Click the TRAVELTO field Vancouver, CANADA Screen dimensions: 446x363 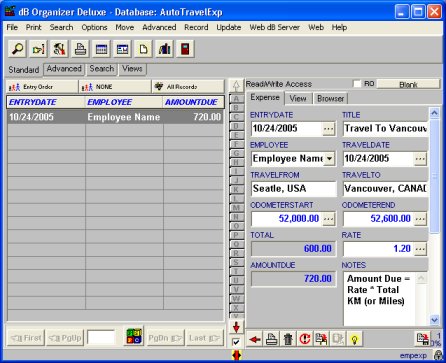(x=385, y=189)
